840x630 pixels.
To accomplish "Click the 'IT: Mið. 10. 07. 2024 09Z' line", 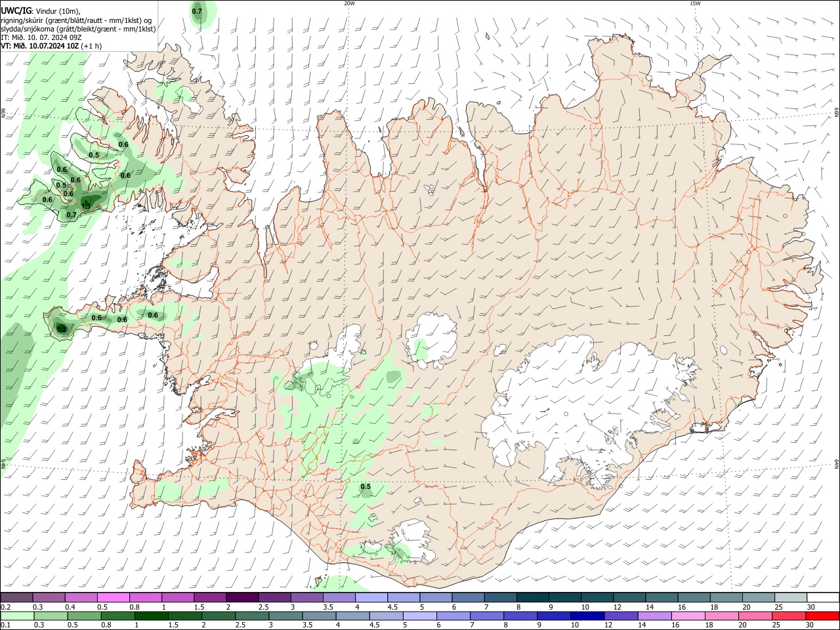I will click(x=43, y=37).
